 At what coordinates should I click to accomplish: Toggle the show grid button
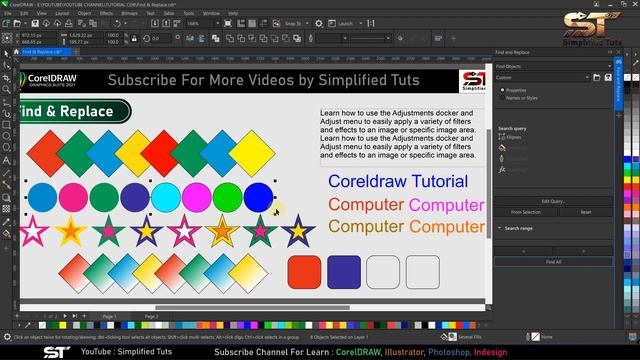pyautogui.click(x=252, y=23)
